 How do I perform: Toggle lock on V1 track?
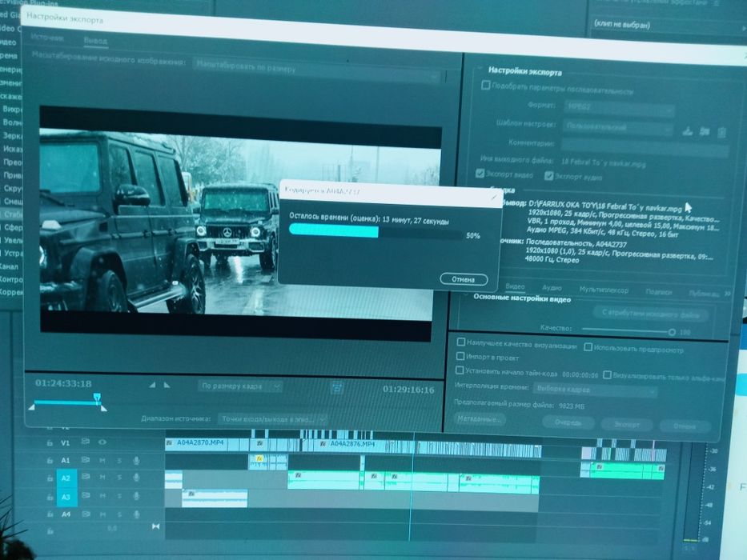tap(49, 443)
